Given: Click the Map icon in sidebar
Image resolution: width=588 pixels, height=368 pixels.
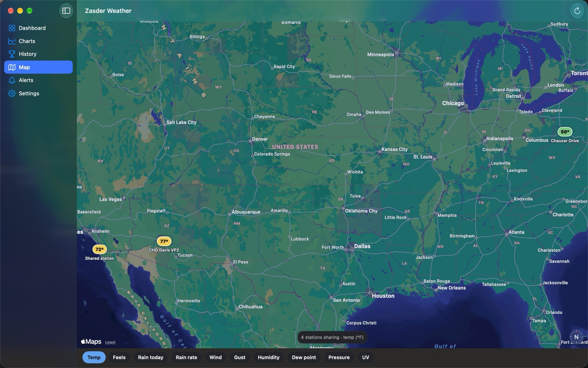Looking at the screenshot, I should point(12,67).
